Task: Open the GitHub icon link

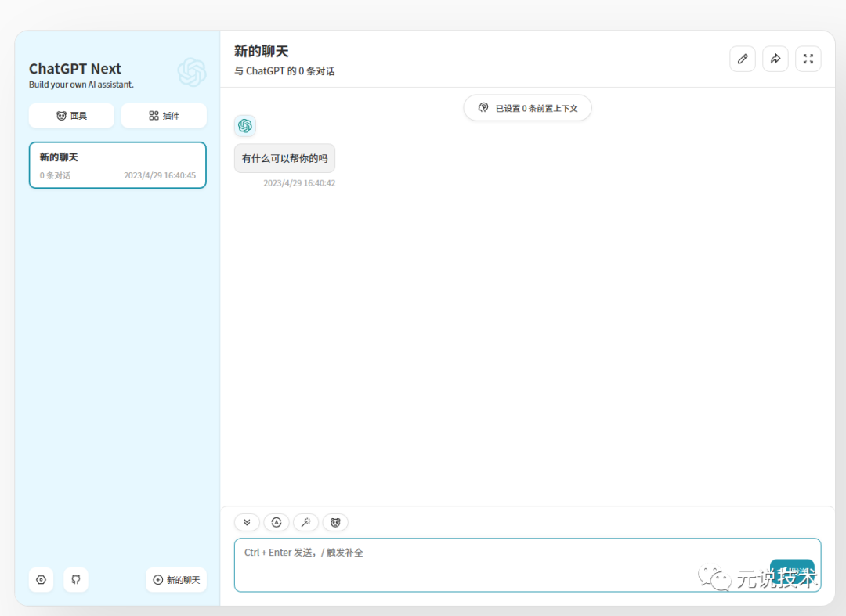Action: click(76, 580)
